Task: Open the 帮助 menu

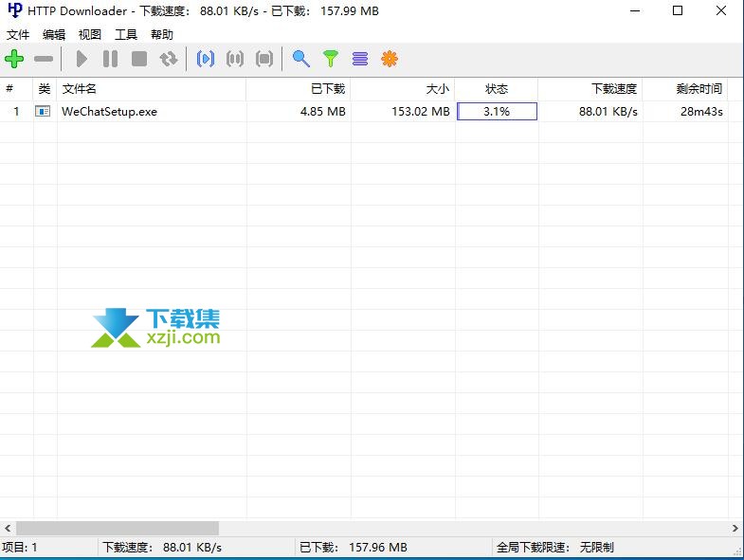Action: point(162,35)
